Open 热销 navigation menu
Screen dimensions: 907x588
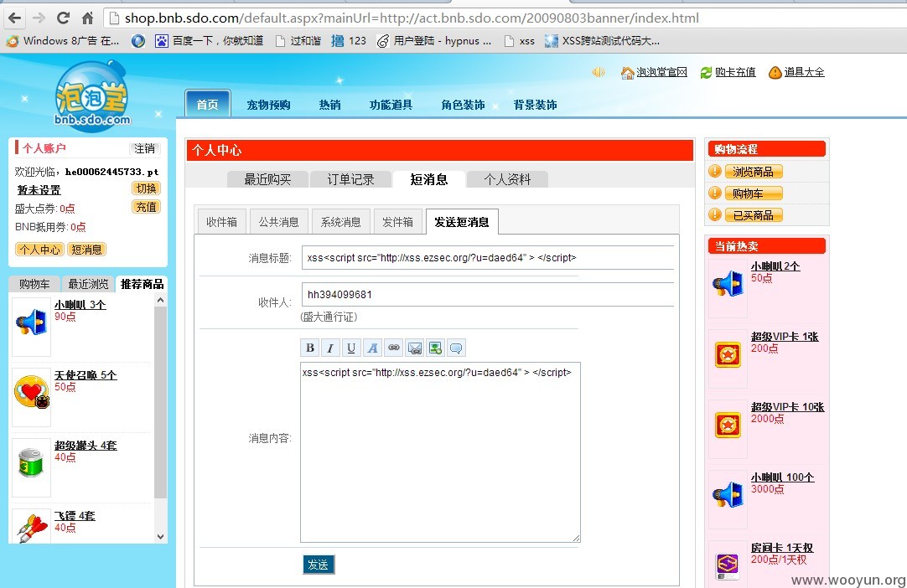pyautogui.click(x=329, y=105)
